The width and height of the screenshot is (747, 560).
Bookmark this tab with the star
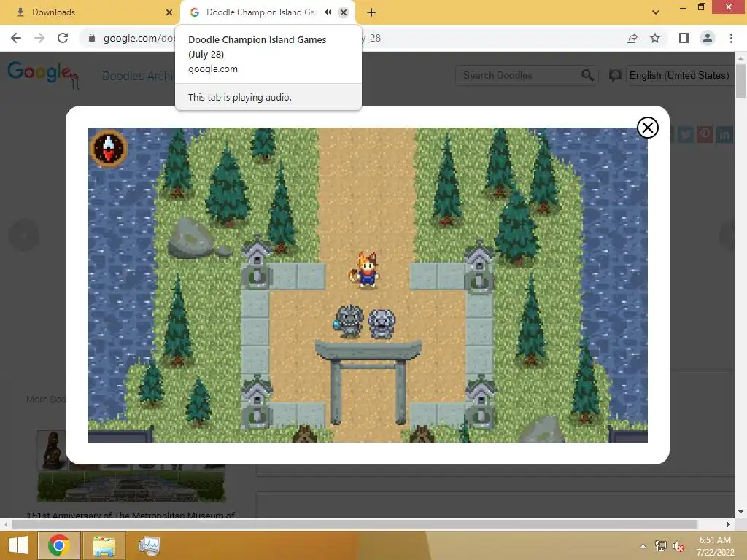[x=655, y=38]
